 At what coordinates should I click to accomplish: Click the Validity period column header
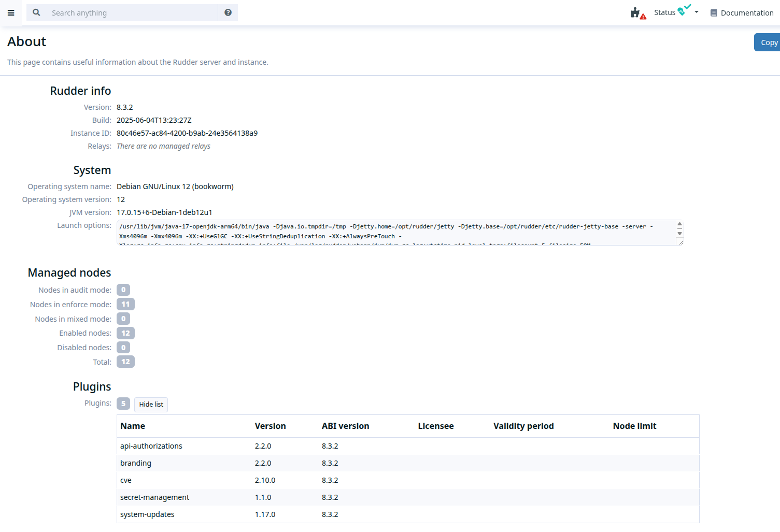point(523,426)
